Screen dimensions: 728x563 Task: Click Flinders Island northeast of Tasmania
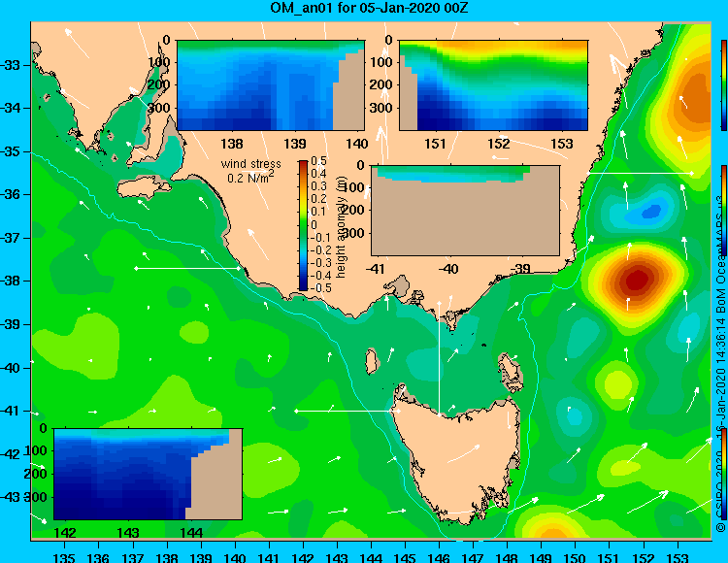click(x=511, y=372)
